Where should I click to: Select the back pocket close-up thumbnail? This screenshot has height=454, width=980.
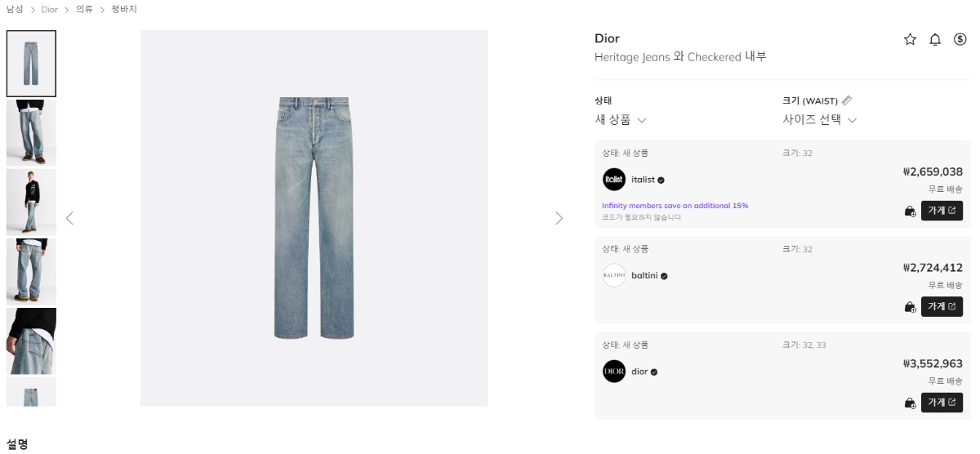31,340
